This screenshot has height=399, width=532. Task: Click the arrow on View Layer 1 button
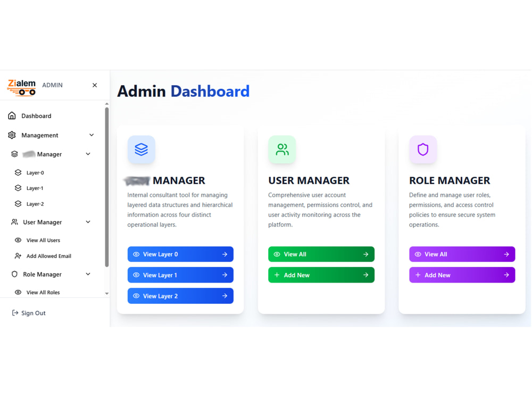click(225, 275)
